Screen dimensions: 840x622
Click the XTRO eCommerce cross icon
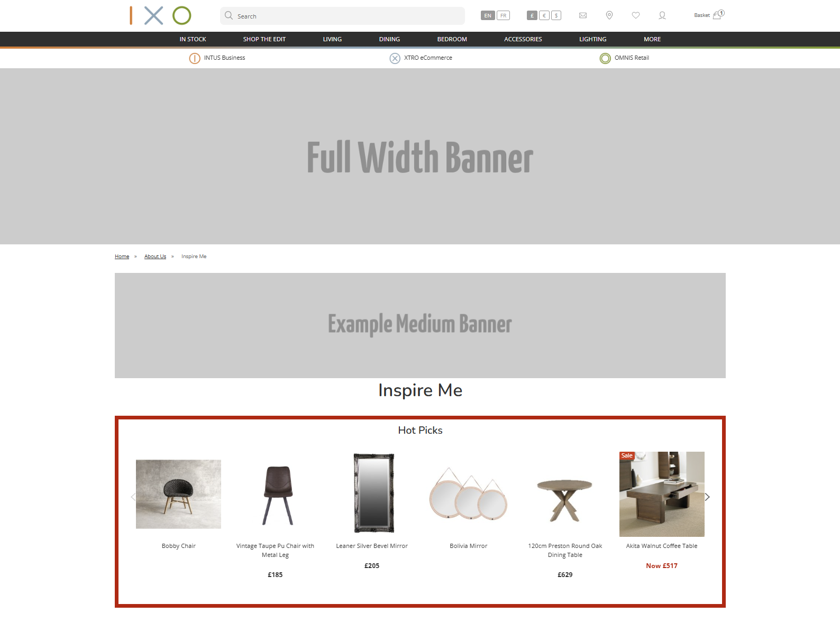click(x=395, y=58)
